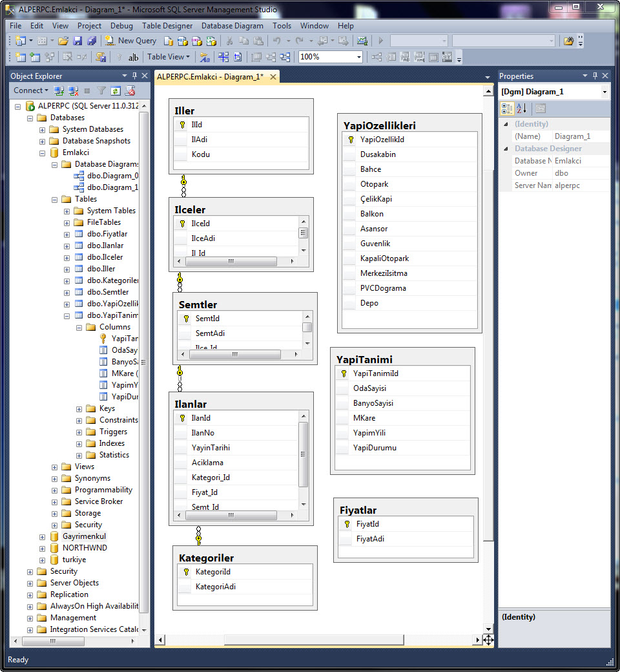The image size is (620, 672).
Task: Expand the System Databases node
Action: click(x=42, y=130)
